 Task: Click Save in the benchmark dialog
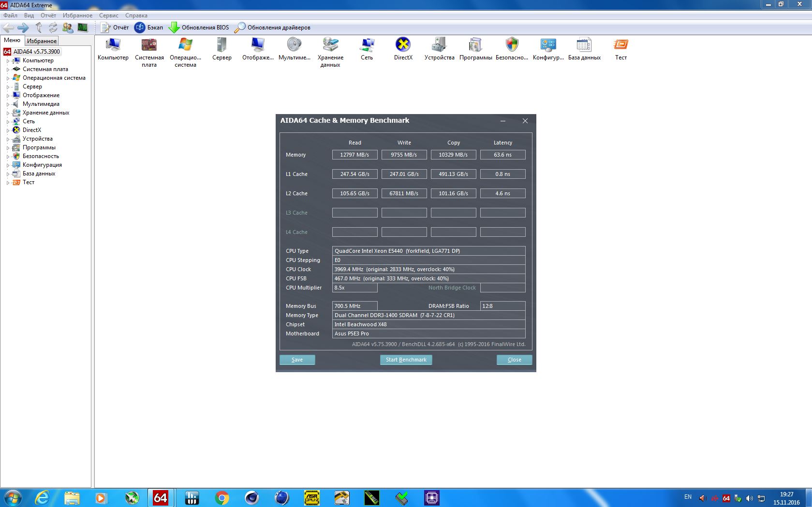pos(297,360)
